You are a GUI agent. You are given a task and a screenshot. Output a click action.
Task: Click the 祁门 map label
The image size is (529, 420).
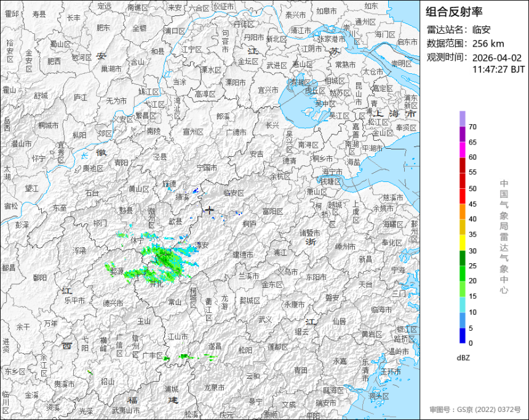(x=100, y=223)
